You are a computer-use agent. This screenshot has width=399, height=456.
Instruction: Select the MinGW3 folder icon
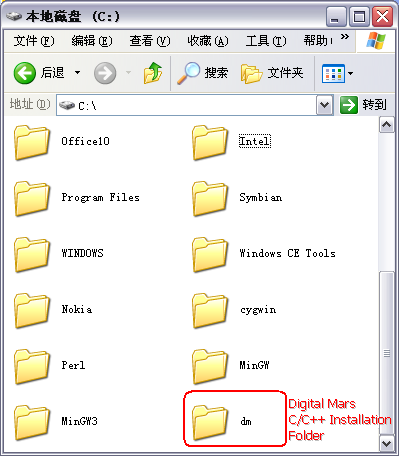click(32, 423)
